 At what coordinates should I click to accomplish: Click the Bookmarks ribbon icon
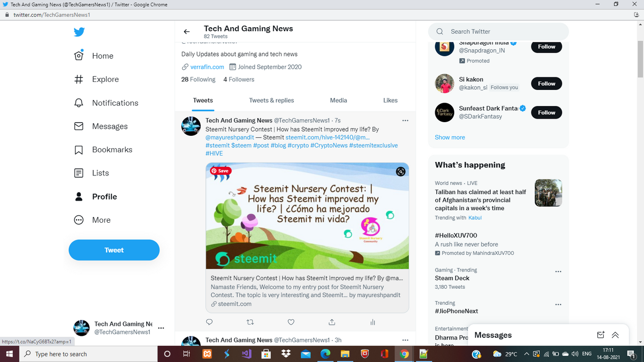point(78,150)
